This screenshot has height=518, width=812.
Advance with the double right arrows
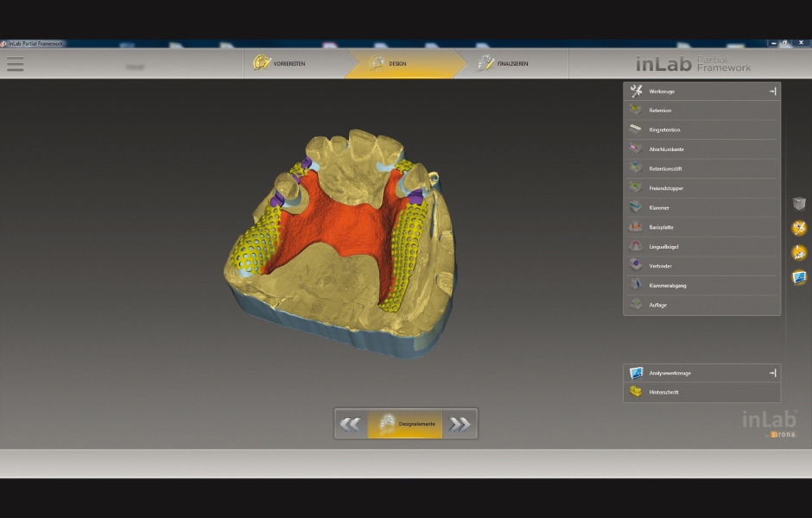(x=460, y=424)
